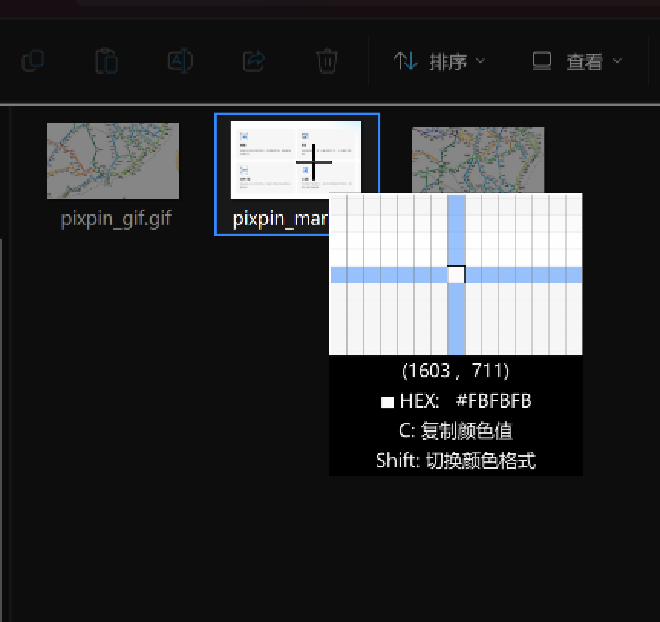Click the Rename icon in the toolbar

[x=180, y=61]
